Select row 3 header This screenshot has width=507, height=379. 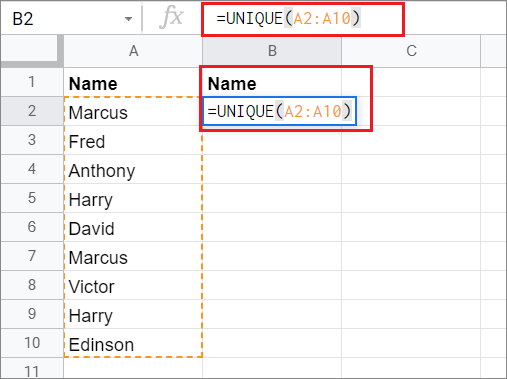point(32,140)
